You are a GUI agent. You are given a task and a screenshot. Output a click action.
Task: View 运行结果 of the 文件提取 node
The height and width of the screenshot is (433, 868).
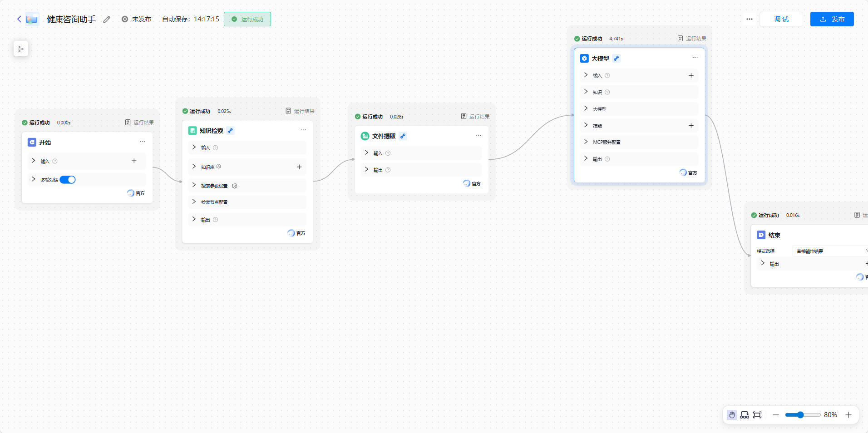tap(475, 117)
